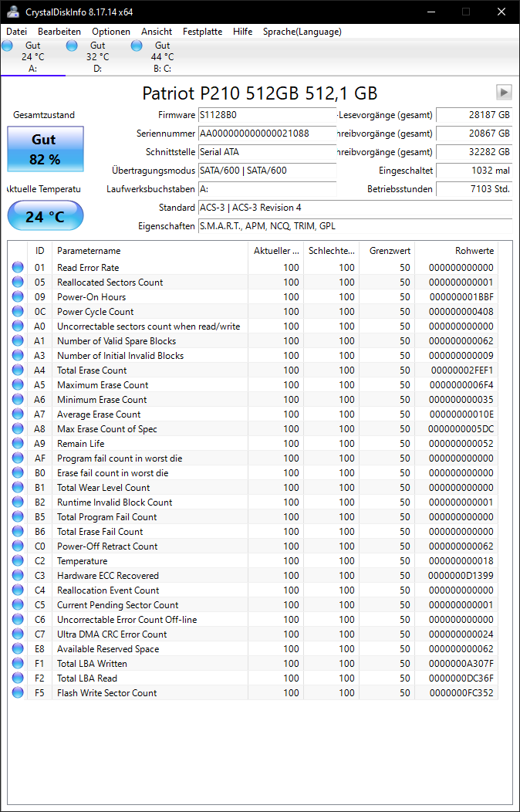The width and height of the screenshot is (520, 812).
Task: Click the Betriebsstunden value 7103 Std.
Action: coord(474,189)
